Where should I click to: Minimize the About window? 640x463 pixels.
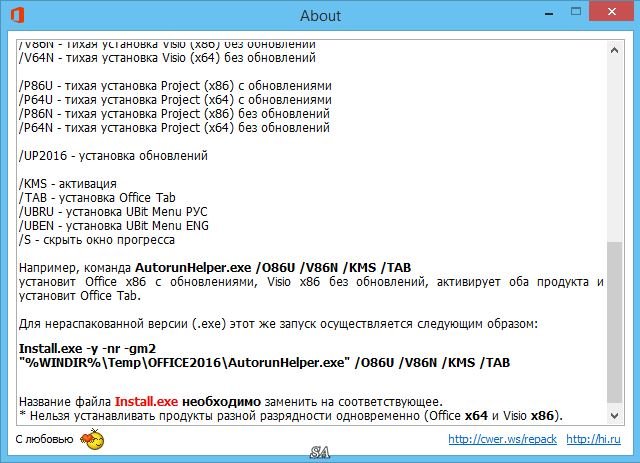[x=549, y=13]
